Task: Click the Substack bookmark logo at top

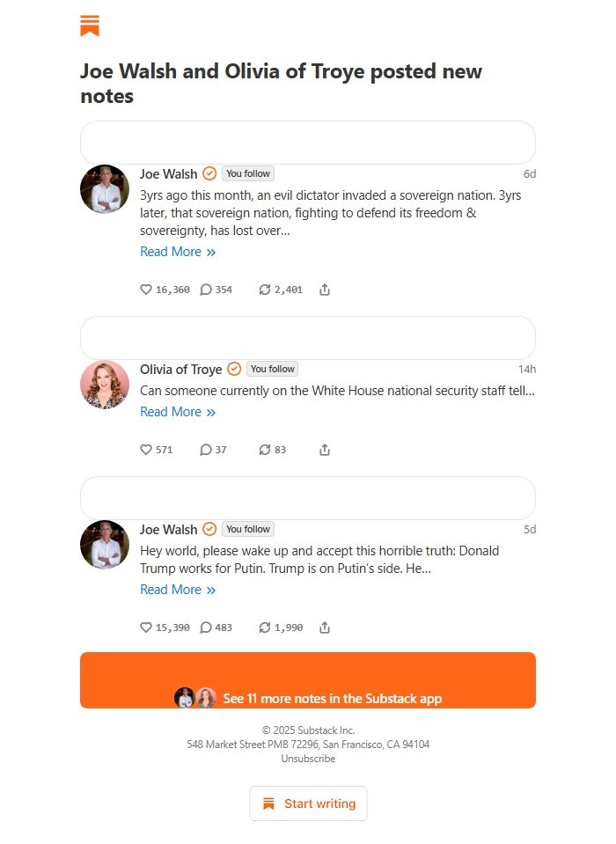Action: click(x=90, y=26)
